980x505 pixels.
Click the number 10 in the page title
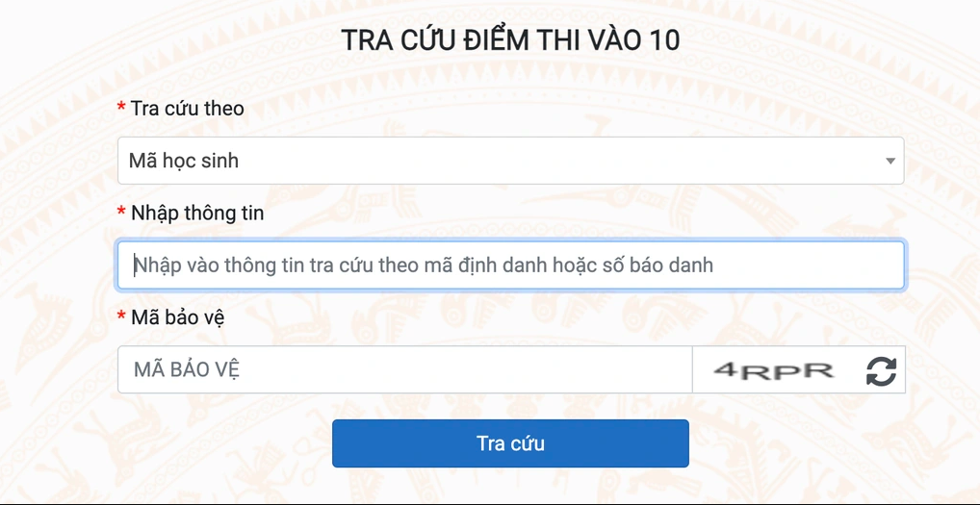666,40
